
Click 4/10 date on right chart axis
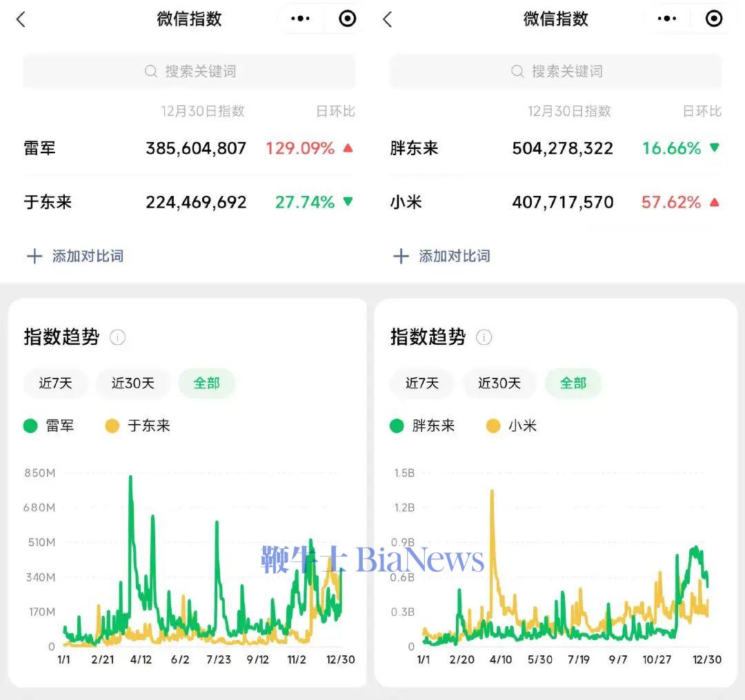pos(501,659)
